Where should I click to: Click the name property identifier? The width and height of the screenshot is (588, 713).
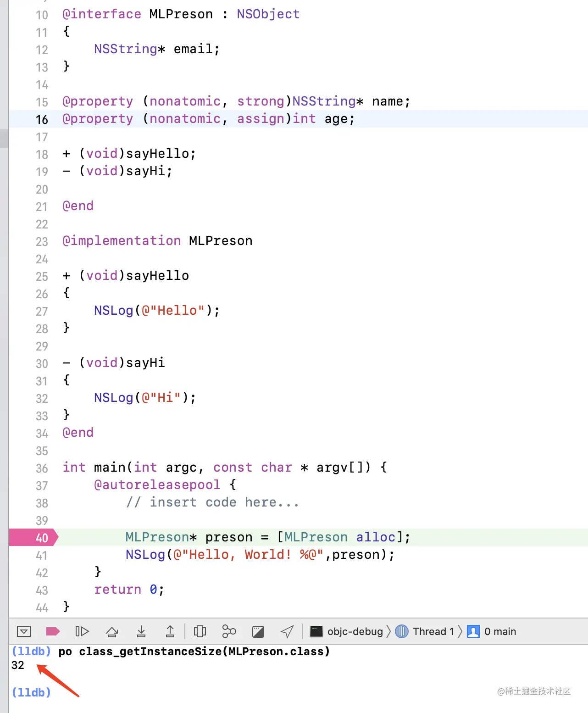point(387,101)
